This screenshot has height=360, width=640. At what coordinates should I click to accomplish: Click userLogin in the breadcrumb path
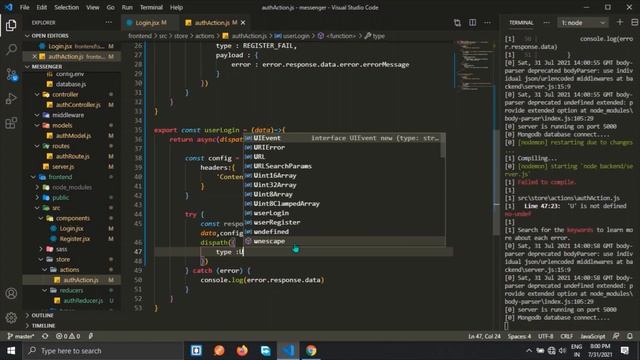tap(296, 36)
